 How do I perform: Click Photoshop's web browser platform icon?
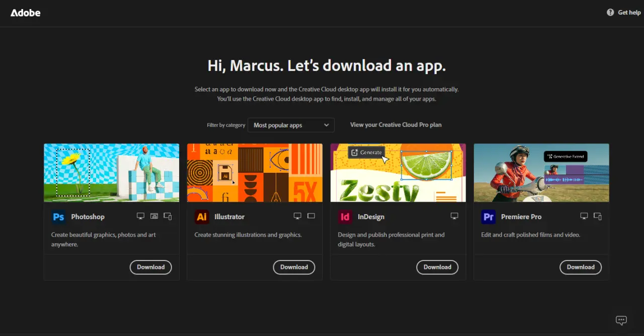tap(154, 216)
